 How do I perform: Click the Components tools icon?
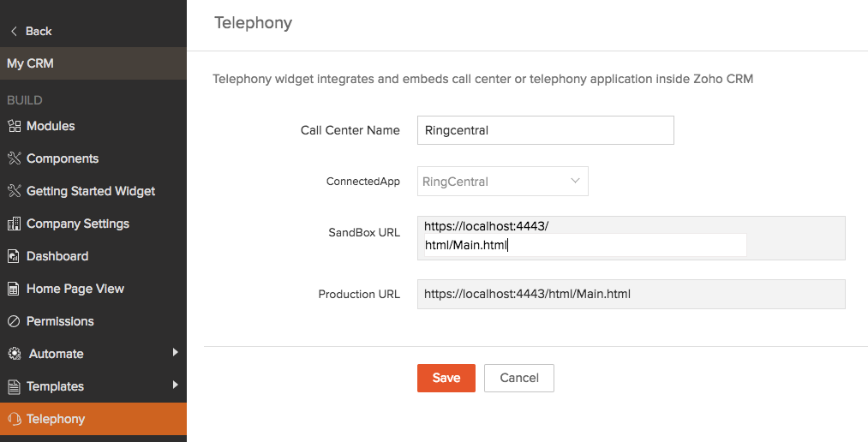point(14,158)
